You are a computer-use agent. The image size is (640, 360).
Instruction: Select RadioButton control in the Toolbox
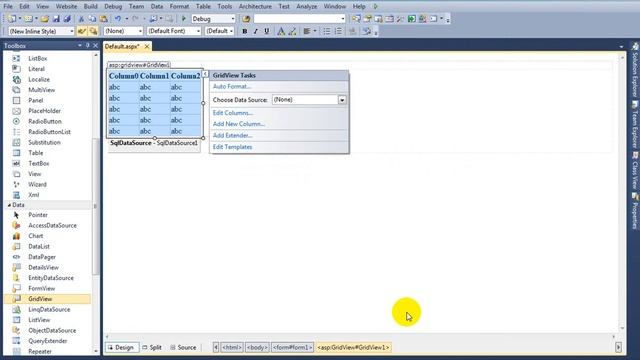pyautogui.click(x=45, y=121)
